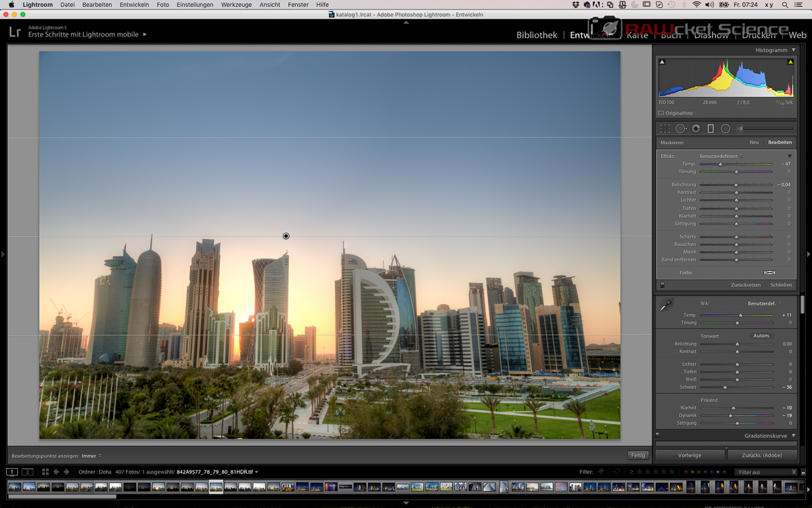The image size is (812, 508).
Task: Go back with filmstrip left arrow
Action: coord(56,472)
